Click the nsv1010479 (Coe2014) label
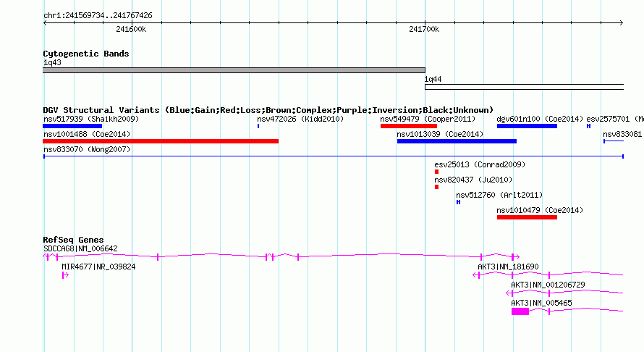The height and width of the screenshot is (352, 644). (540, 210)
